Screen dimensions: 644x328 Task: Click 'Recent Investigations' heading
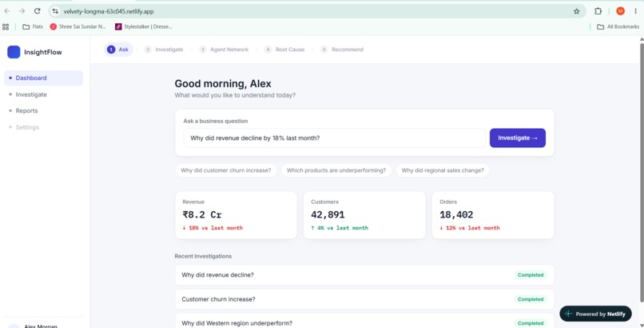click(x=203, y=256)
